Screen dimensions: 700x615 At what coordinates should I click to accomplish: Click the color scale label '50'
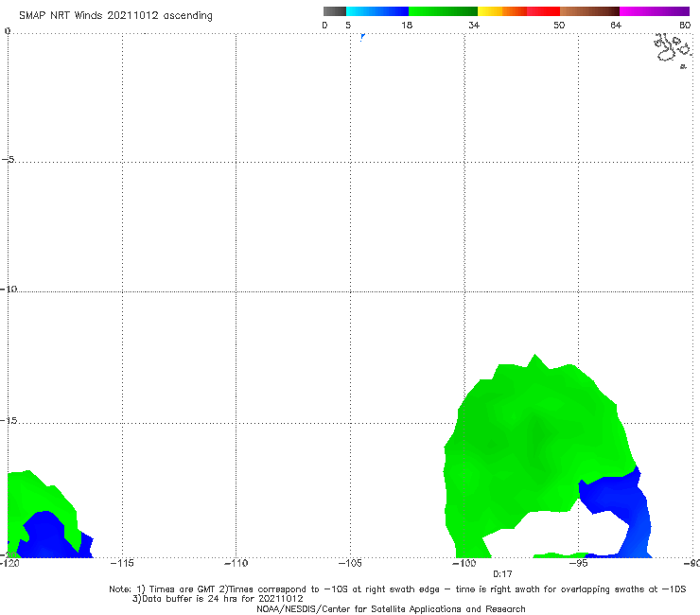[x=559, y=25]
